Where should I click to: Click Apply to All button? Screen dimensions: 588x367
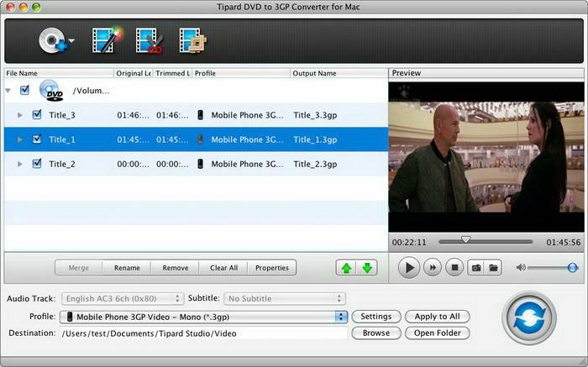point(438,317)
